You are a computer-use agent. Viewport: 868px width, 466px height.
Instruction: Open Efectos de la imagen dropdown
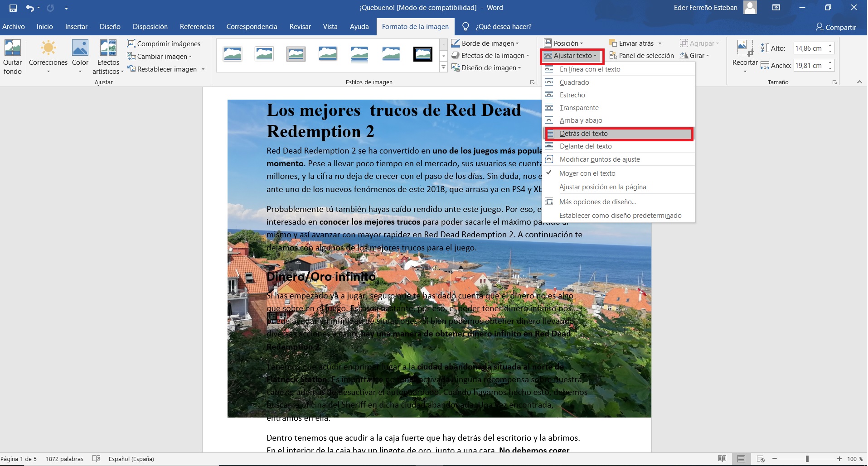tap(490, 56)
